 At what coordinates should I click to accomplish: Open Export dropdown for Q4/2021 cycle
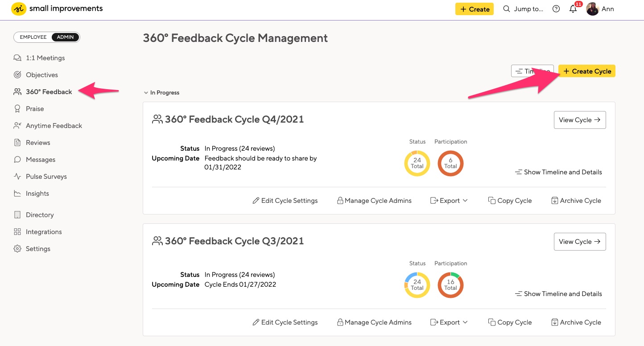[449, 200]
